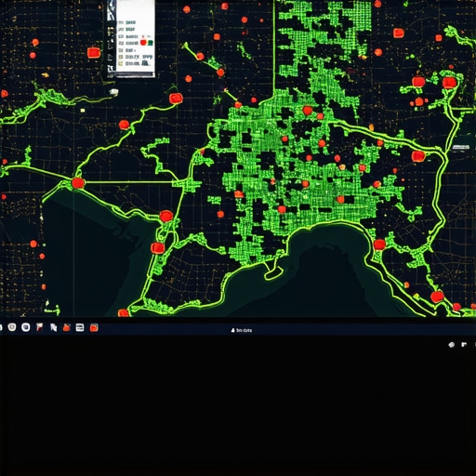Screen dimensions: 476x476
Task: Click the second round icon with dark center
Action: pos(26,327)
